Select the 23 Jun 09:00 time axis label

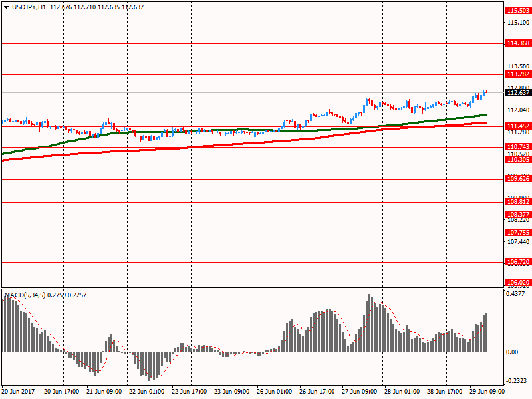pyautogui.click(x=231, y=392)
